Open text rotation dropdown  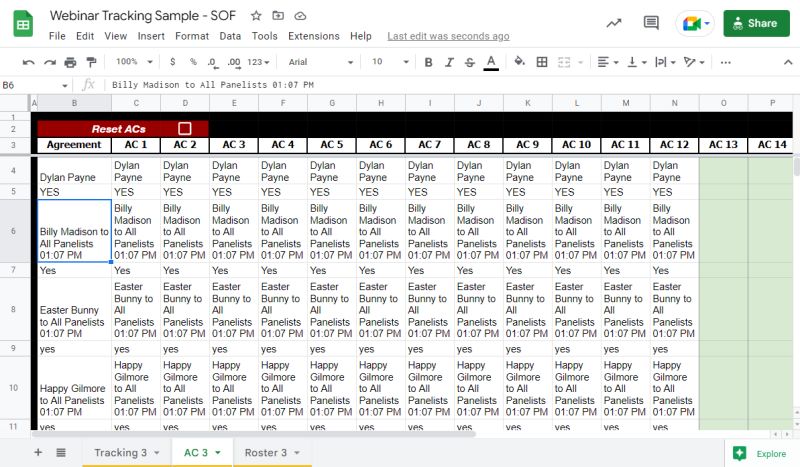click(x=694, y=62)
